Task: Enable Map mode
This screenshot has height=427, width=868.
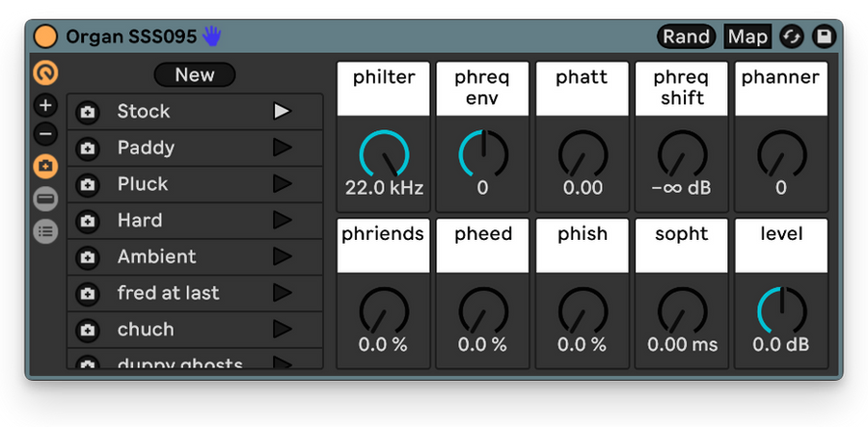Action: [747, 37]
